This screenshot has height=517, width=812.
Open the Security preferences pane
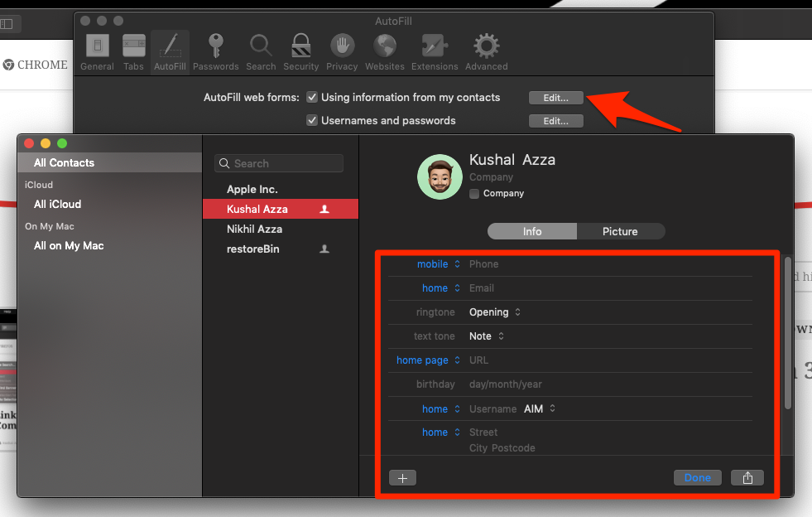[300, 52]
